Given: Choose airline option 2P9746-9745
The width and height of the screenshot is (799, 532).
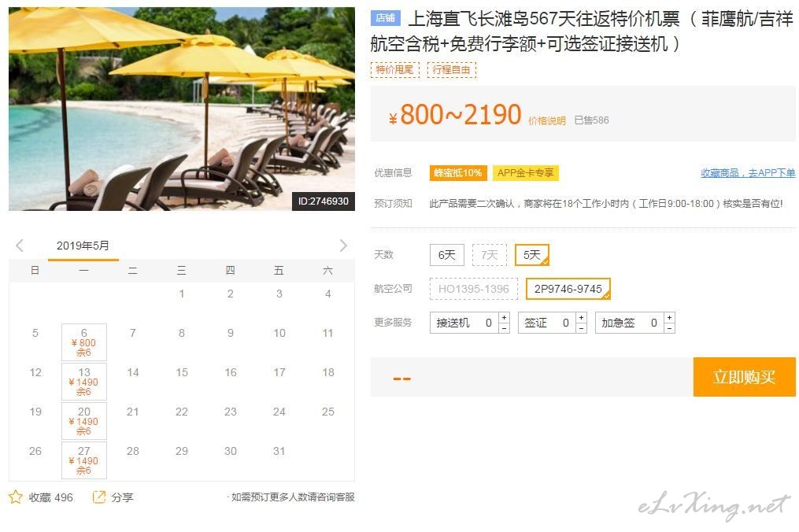Looking at the screenshot, I should click(568, 289).
